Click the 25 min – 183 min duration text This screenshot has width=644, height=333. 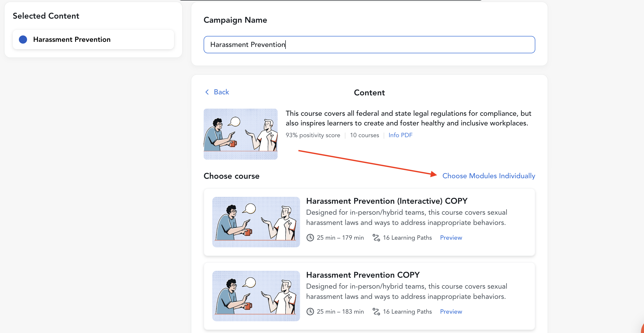(340, 312)
